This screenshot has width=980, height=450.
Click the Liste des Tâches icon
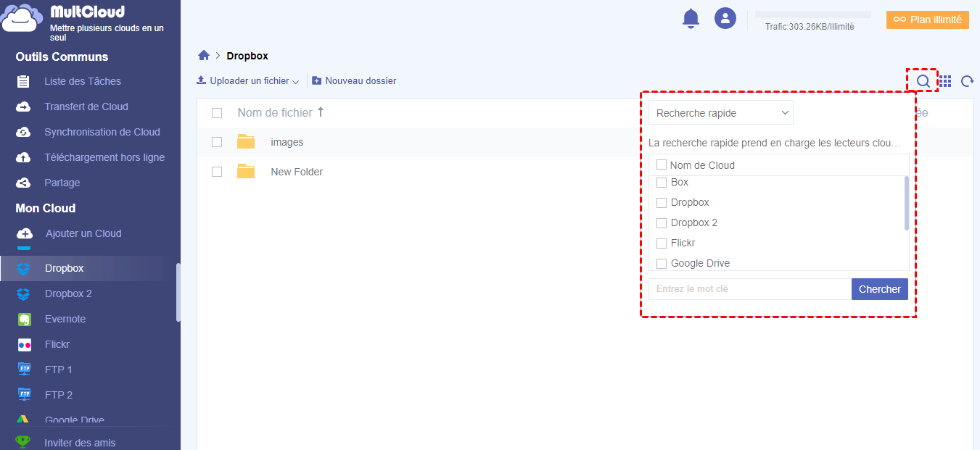[x=23, y=81]
